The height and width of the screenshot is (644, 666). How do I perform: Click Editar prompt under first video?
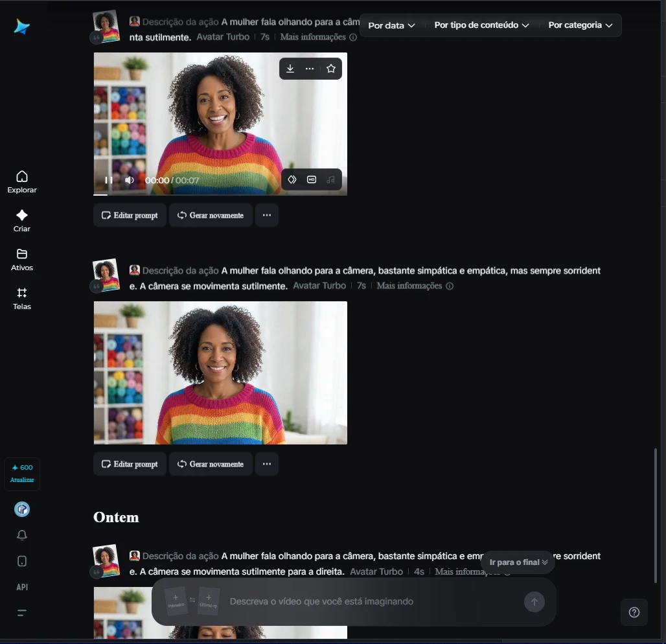tap(130, 216)
